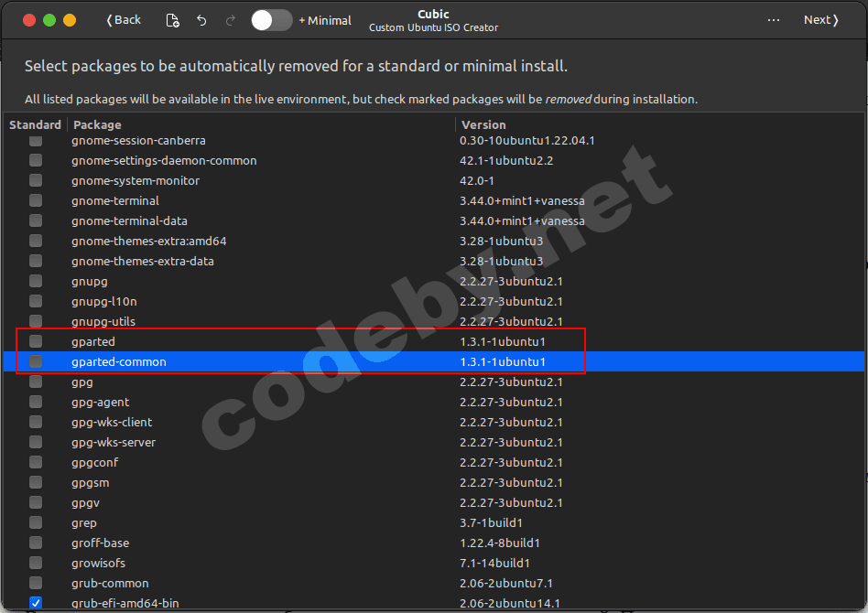Click version 1.22.4-8build1 cell

(x=499, y=543)
